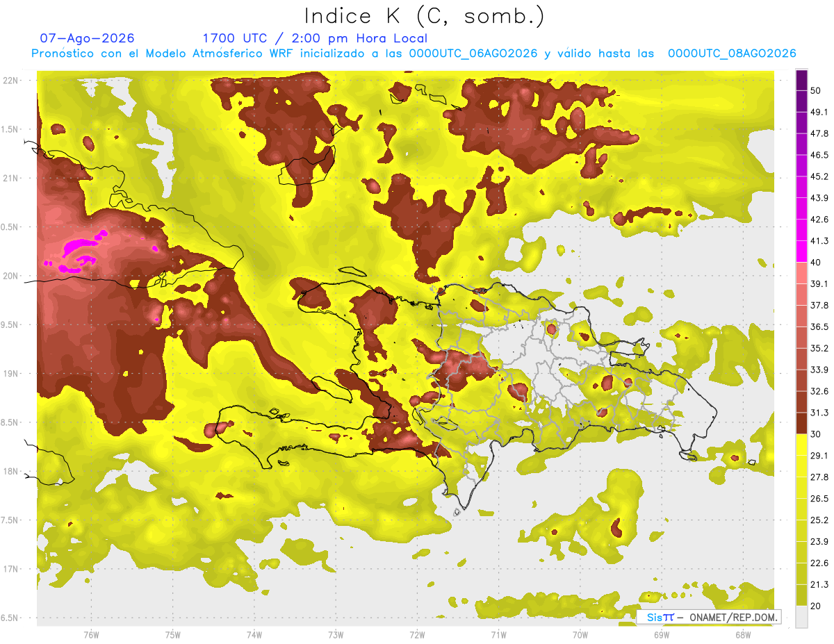Screen dimensions: 834x644
Task: Click legend value '22.6'
Action: tap(819, 563)
